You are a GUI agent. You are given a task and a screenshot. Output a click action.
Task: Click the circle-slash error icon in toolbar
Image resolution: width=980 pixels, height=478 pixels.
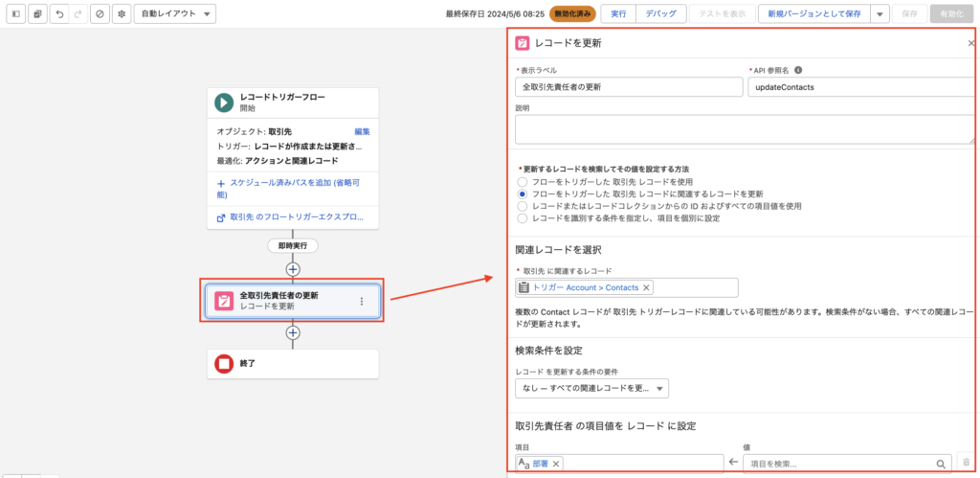coord(100,14)
